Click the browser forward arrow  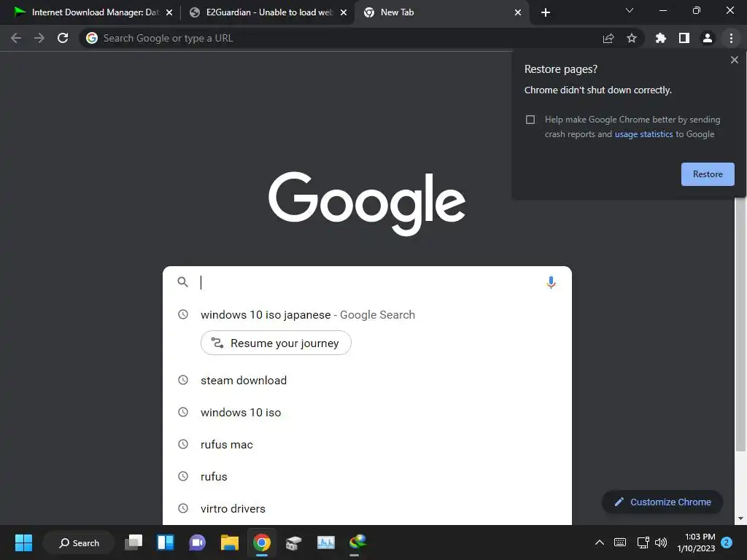[x=39, y=38]
